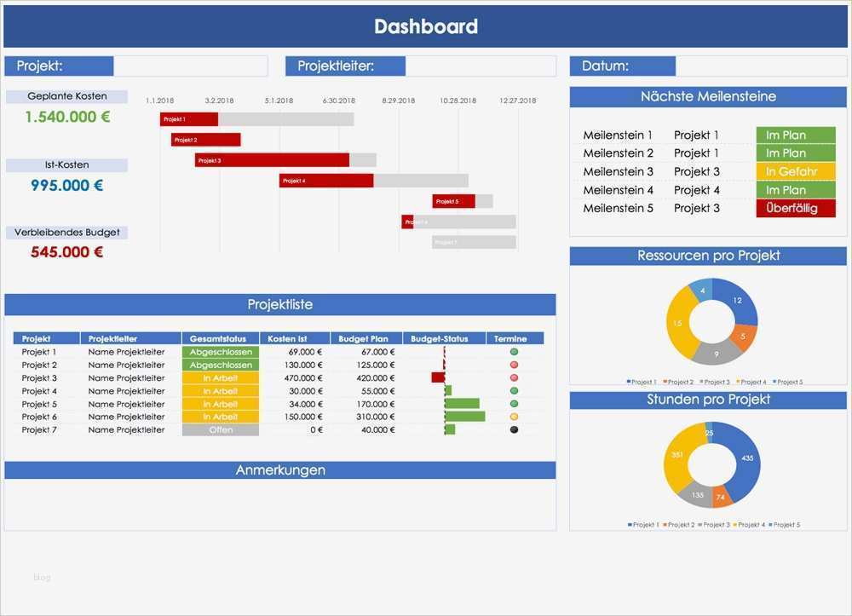Click the "In Gefahr" badge for Meilenstein 3

coord(794,171)
